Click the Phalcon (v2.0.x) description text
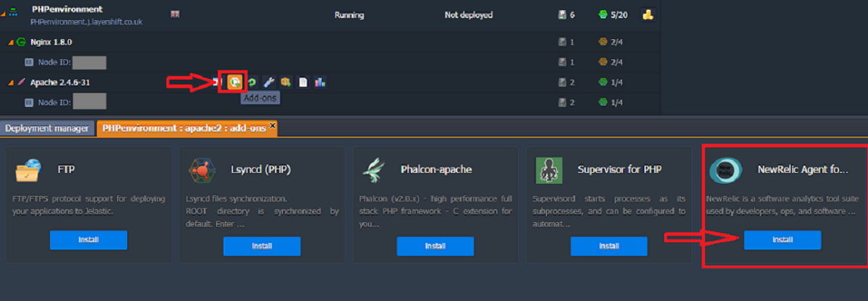Screen dimensions: 868x301 [x=436, y=211]
